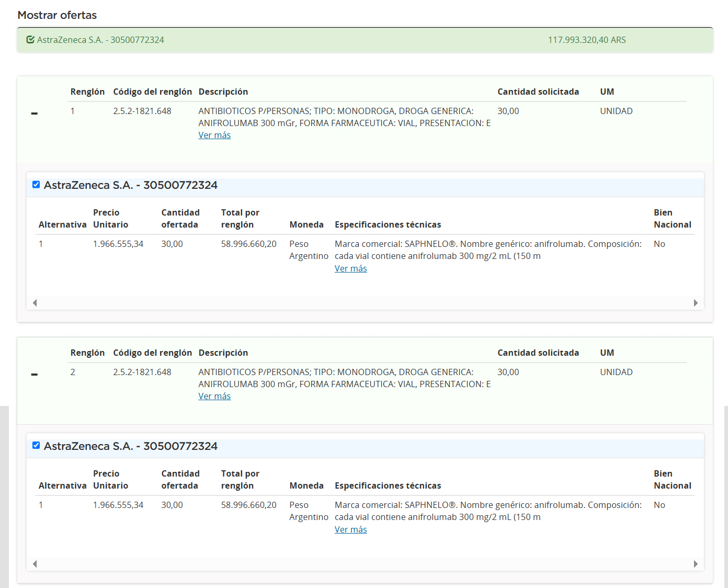Click total '58.996.660,20' in renglón 1 offer

(x=249, y=244)
